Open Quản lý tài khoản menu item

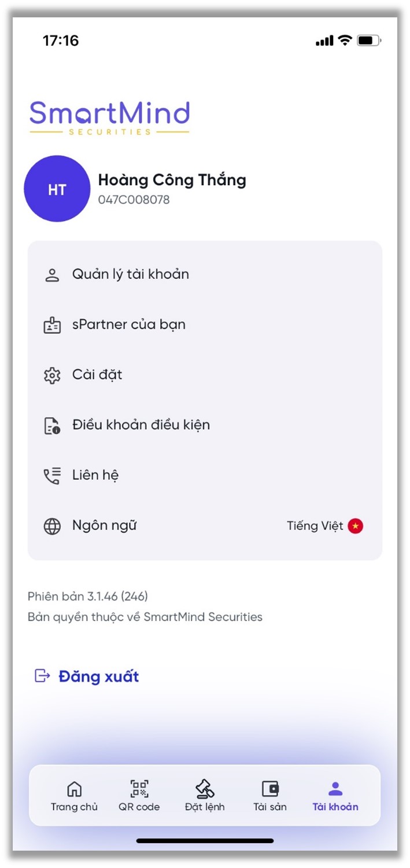[205, 275]
